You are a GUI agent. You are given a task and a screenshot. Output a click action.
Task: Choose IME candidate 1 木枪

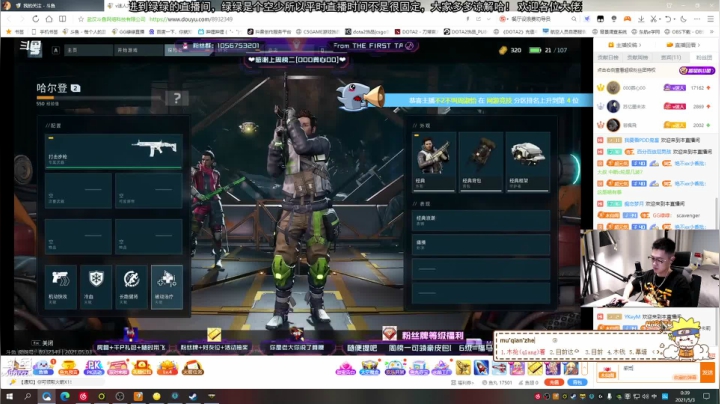coord(523,352)
